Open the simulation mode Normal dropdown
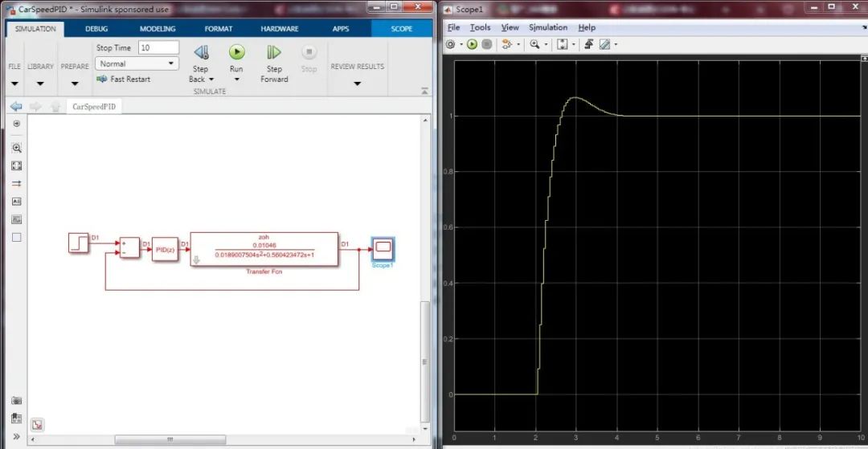Image resolution: width=868 pixels, height=449 pixels. pyautogui.click(x=137, y=63)
